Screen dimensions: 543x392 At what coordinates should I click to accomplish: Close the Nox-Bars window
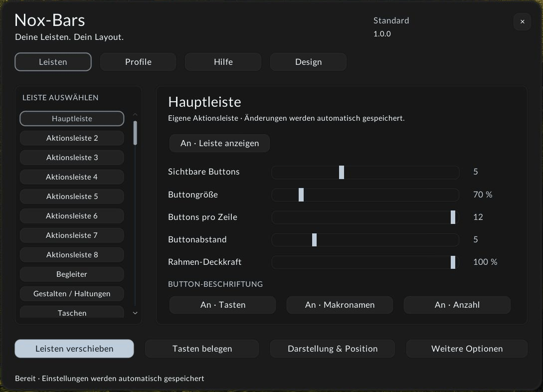(522, 22)
